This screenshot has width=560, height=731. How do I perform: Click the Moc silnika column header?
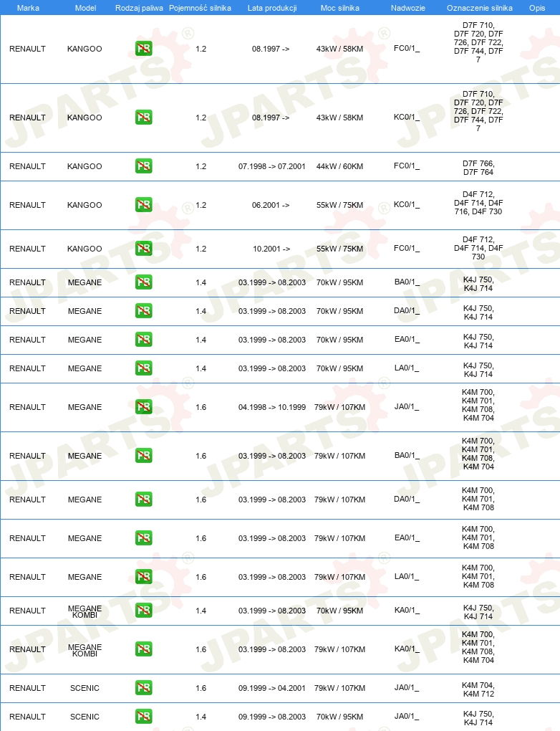click(x=339, y=8)
